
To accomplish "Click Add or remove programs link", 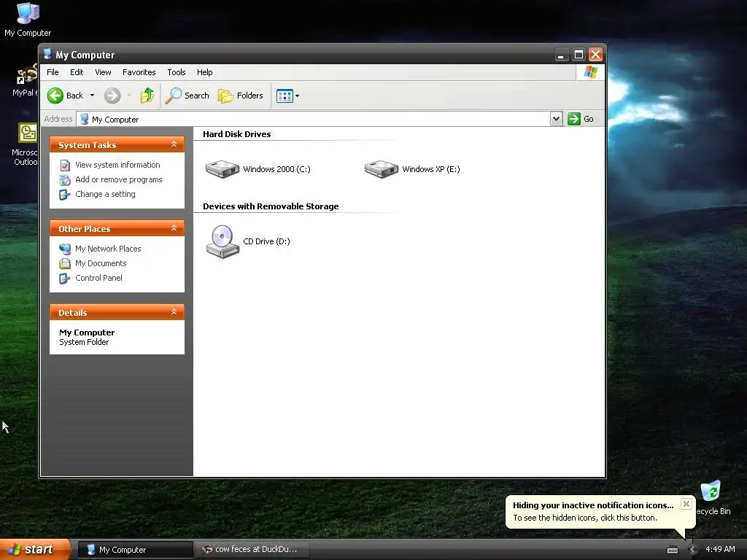I will click(119, 179).
